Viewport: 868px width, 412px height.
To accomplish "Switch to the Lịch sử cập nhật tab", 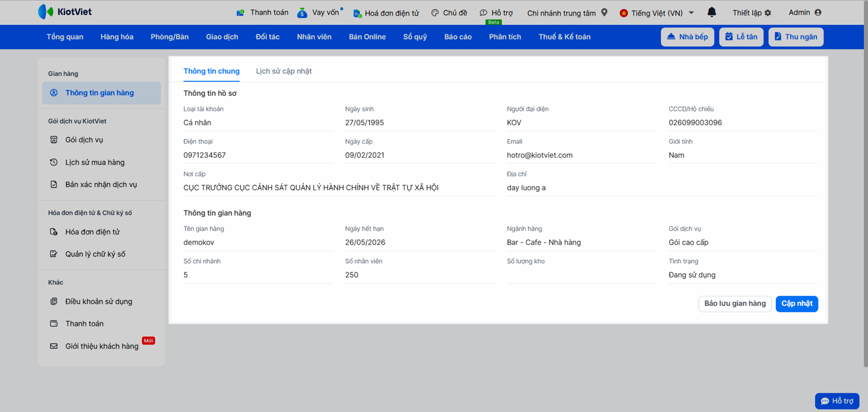I will 284,71.
